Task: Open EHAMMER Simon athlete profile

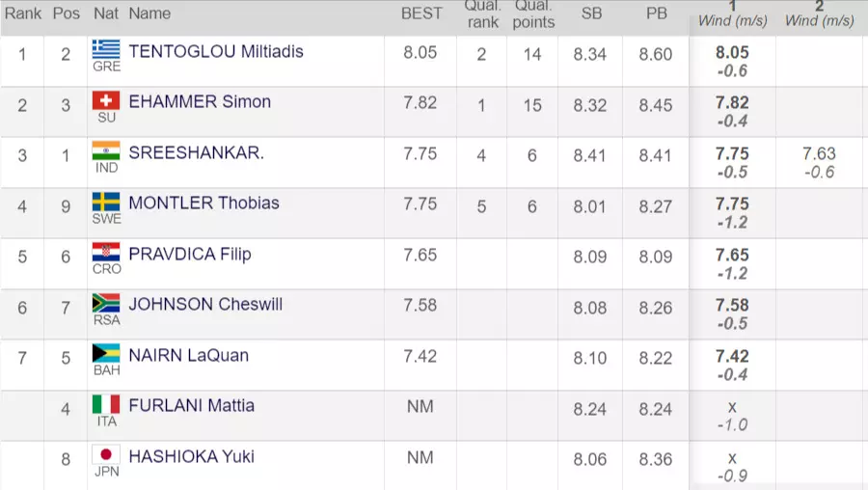Action: [200, 102]
